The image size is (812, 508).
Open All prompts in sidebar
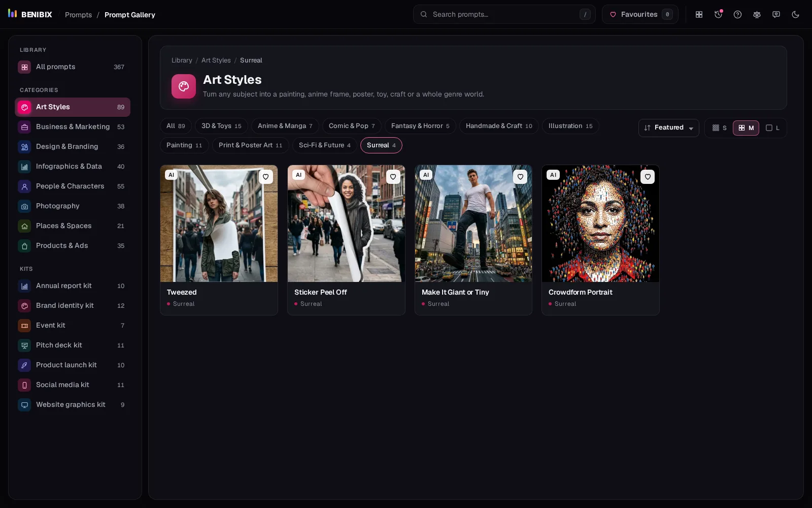coord(73,67)
